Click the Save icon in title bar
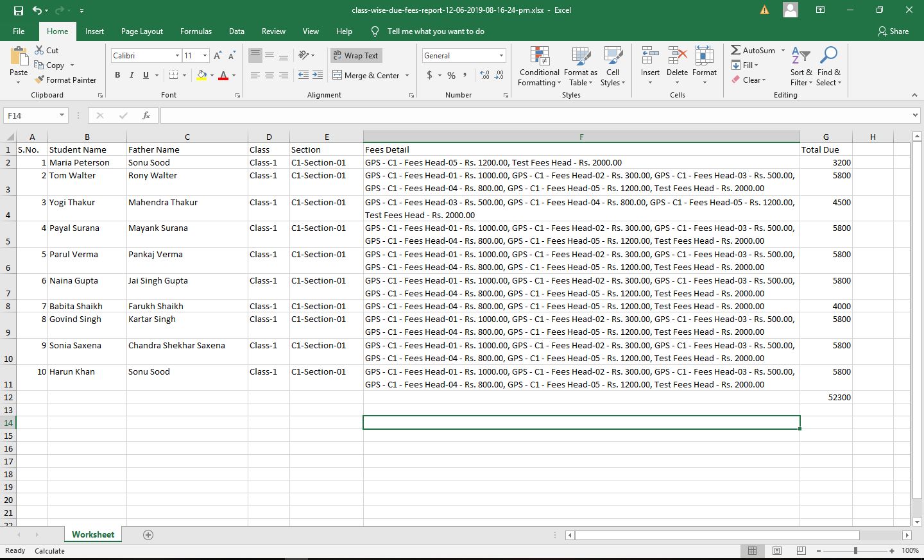The height and width of the screenshot is (560, 924). [x=18, y=10]
